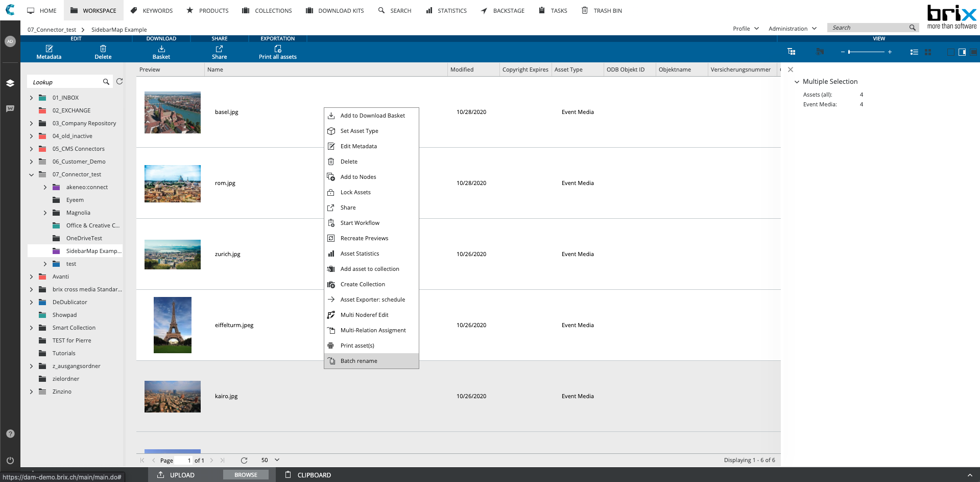Click the reload icon in pagination bar
980x482 pixels.
[244, 460]
